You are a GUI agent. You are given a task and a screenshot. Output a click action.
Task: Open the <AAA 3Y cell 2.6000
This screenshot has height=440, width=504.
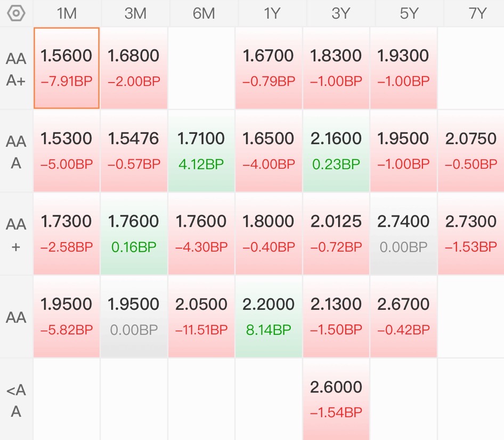[336, 399]
